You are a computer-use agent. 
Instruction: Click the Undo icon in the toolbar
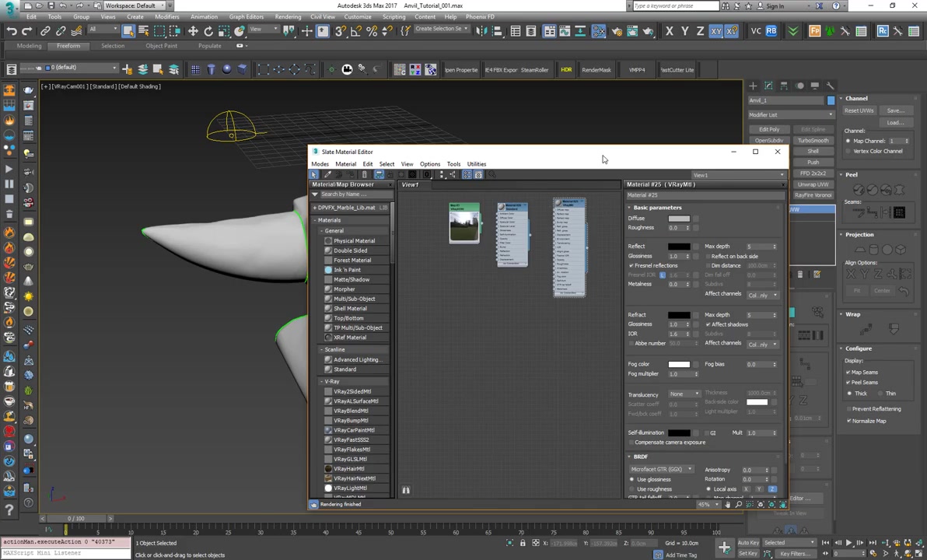tap(11, 31)
